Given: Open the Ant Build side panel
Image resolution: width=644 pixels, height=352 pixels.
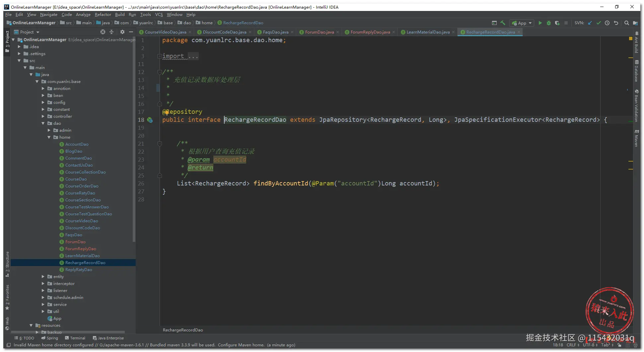Looking at the screenshot, I should [636, 42].
